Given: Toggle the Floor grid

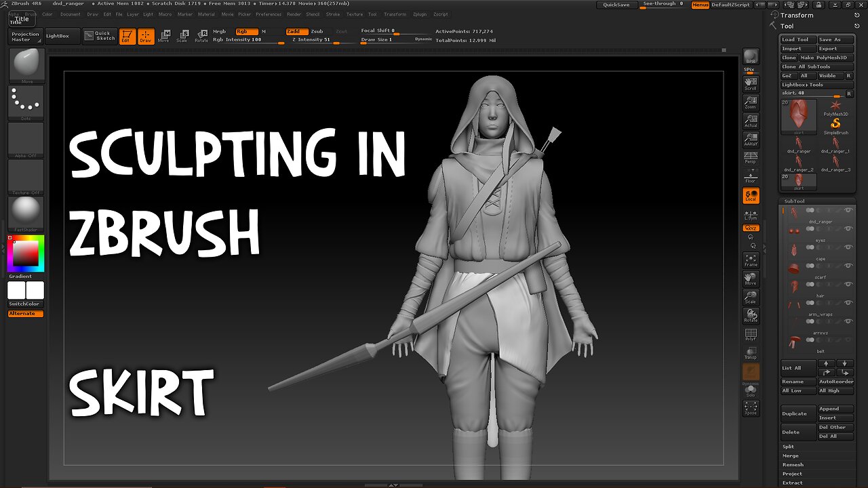Looking at the screenshot, I should pos(751,176).
